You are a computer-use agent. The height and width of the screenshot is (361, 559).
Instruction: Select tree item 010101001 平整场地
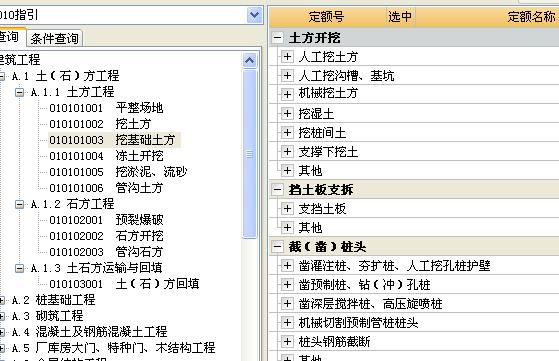(x=106, y=108)
